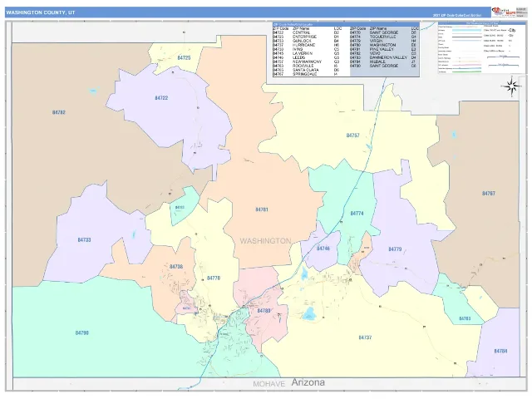Image resolution: width=532 pixels, height=399 pixels.
Task: Select the 84725 ZIP label on the map
Action: coord(184,58)
